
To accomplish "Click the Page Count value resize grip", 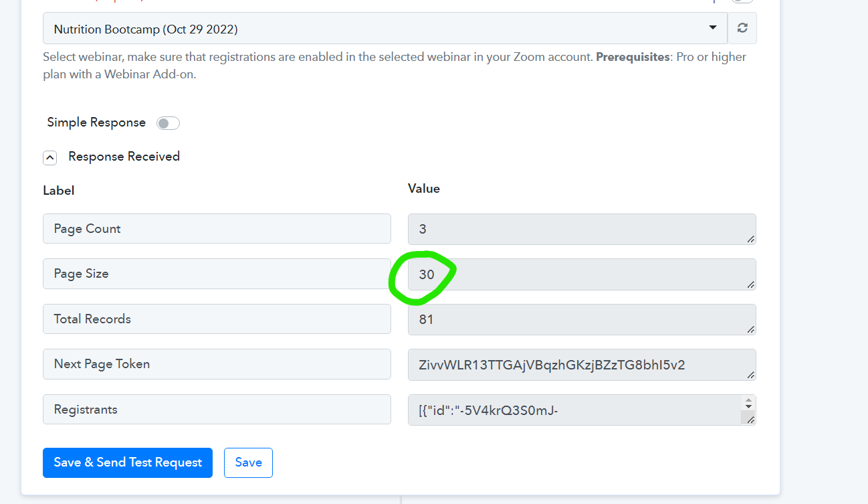I will click(751, 240).
